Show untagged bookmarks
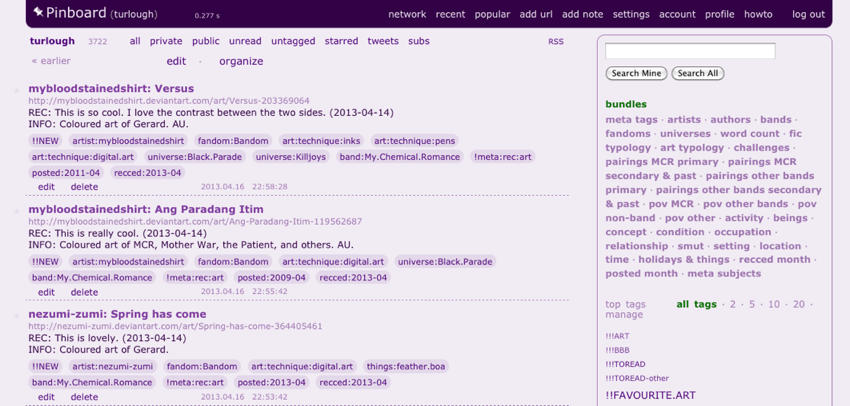This screenshot has width=850, height=406. [293, 41]
